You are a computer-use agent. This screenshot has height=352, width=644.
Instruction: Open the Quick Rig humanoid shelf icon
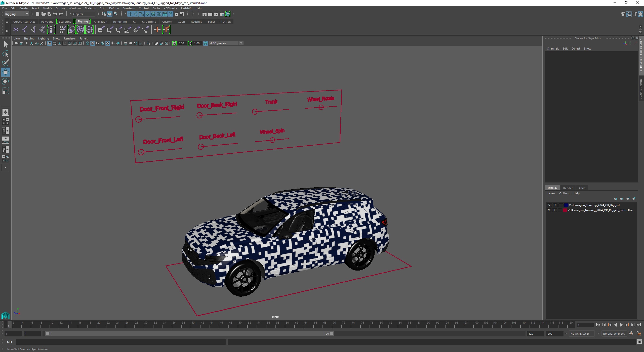(x=51, y=30)
